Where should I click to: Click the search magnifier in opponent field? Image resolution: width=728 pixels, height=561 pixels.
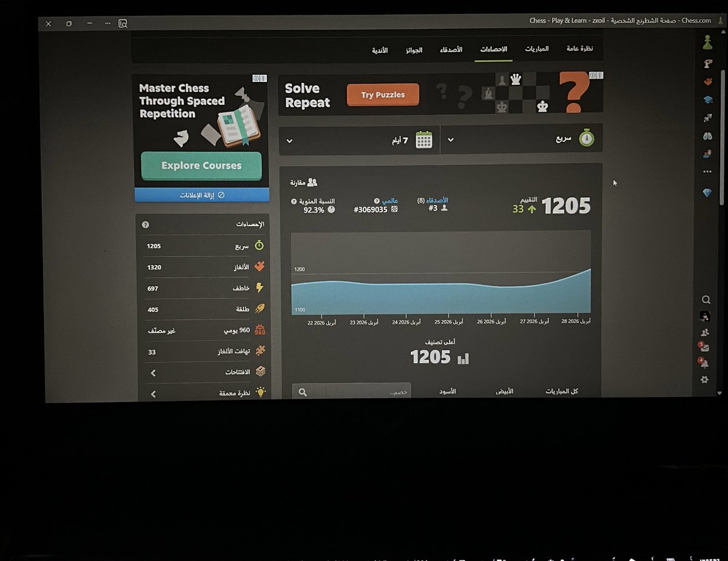303,392
